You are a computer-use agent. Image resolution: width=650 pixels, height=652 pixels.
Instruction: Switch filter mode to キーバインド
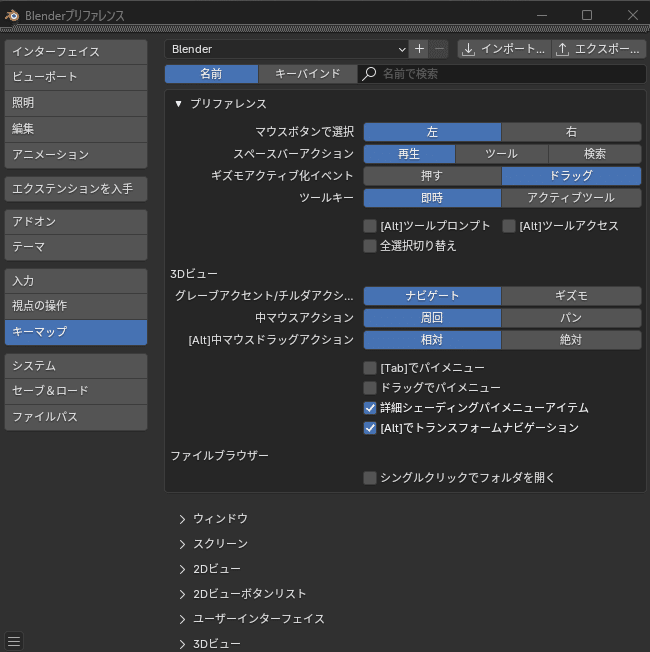point(307,74)
